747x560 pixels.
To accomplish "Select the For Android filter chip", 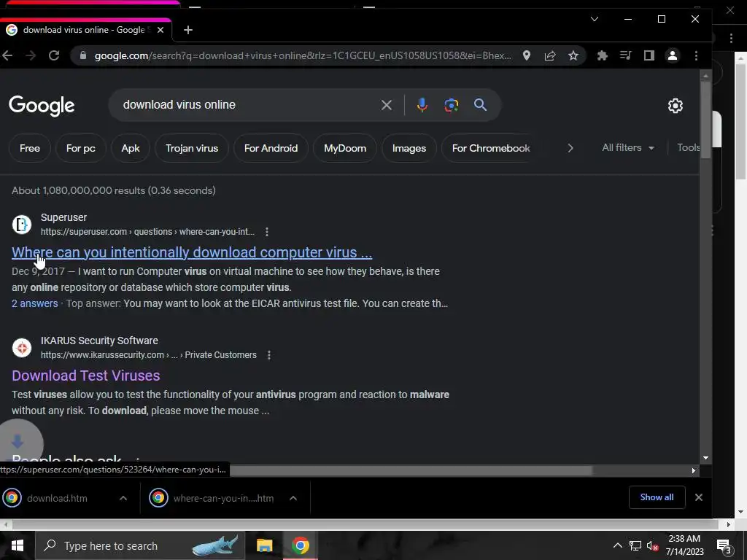I will coord(271,148).
